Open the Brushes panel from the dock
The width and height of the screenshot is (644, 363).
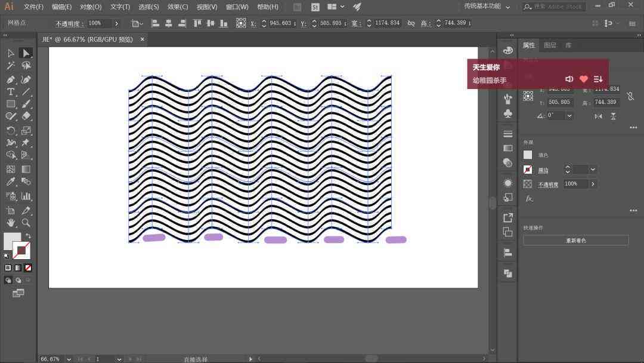coord(508,99)
